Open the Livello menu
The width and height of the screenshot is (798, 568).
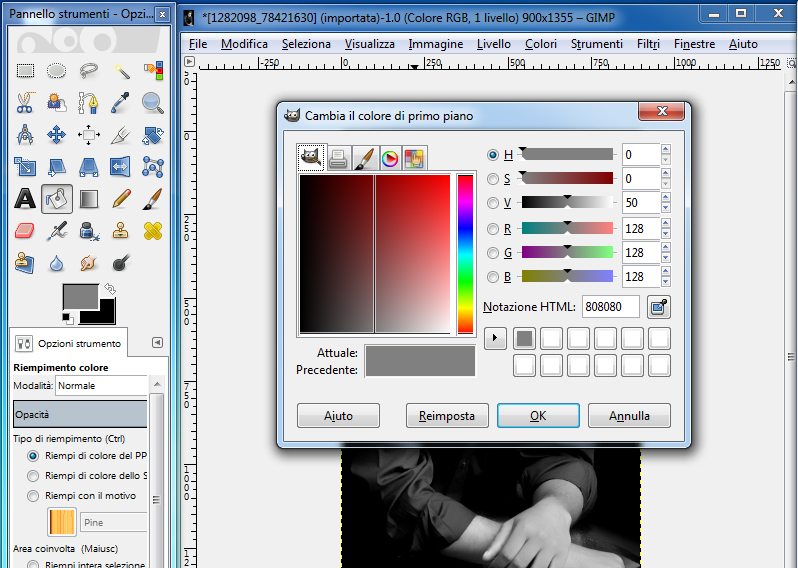493,44
